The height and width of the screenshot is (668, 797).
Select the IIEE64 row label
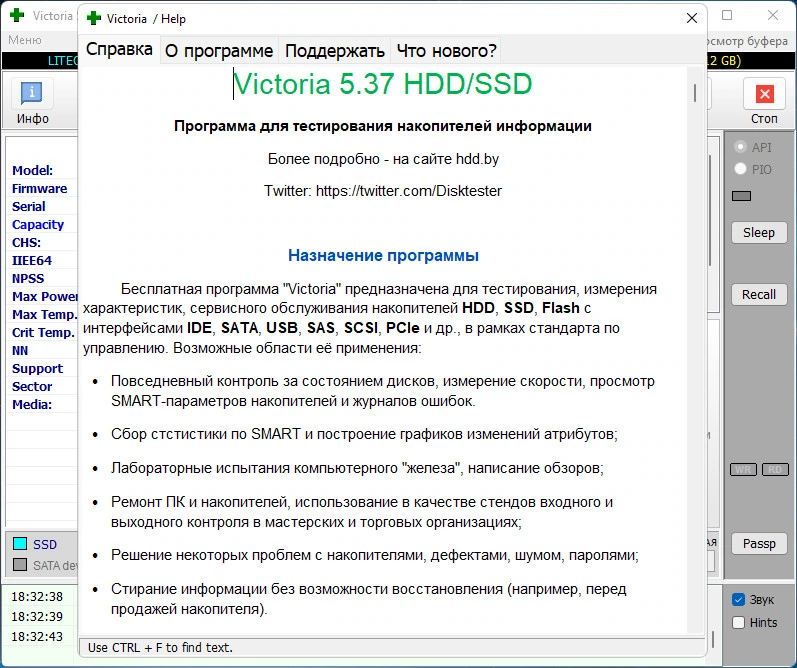pos(32,260)
